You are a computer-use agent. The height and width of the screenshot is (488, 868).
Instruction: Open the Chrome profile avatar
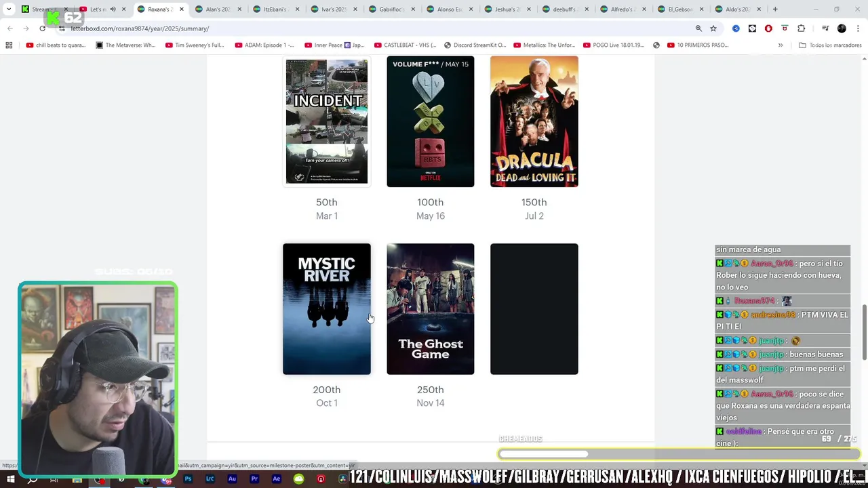[x=842, y=28]
